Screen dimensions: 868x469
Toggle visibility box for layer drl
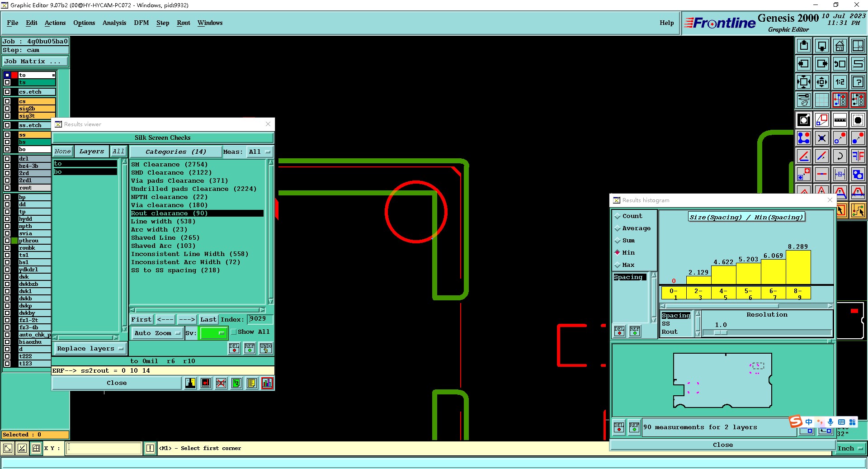pyautogui.click(x=7, y=159)
